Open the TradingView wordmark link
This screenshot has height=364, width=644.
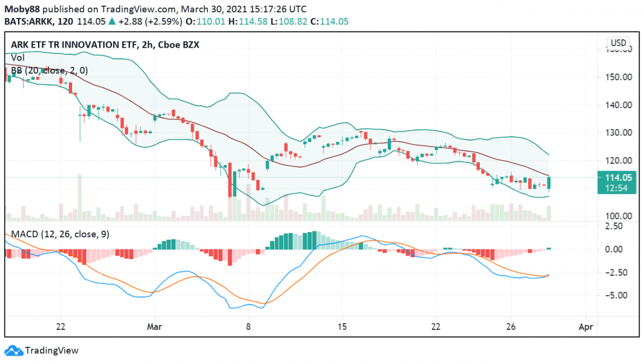(x=52, y=350)
